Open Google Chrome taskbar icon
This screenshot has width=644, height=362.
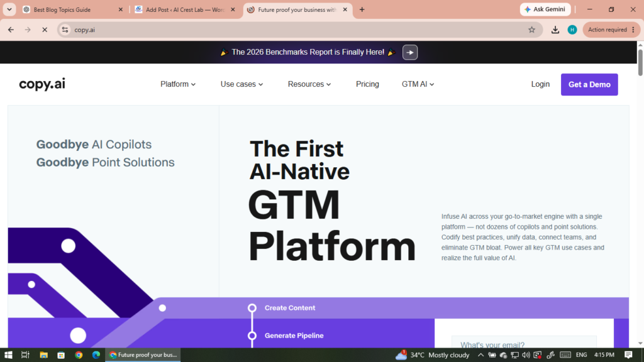point(79,354)
